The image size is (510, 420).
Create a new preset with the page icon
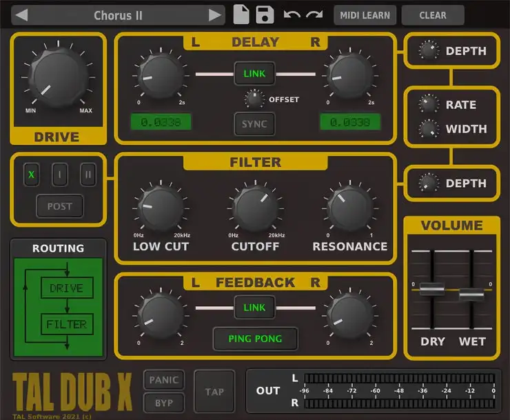click(241, 14)
